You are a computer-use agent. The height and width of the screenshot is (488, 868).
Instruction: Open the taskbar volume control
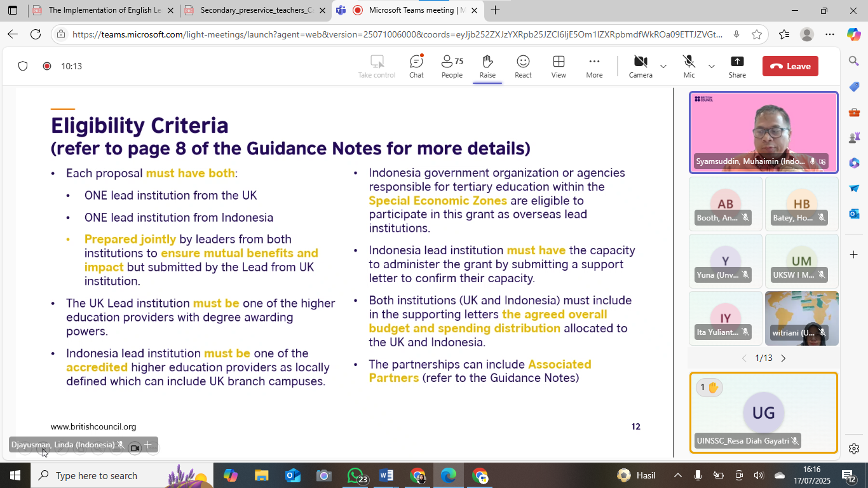pos(758,475)
